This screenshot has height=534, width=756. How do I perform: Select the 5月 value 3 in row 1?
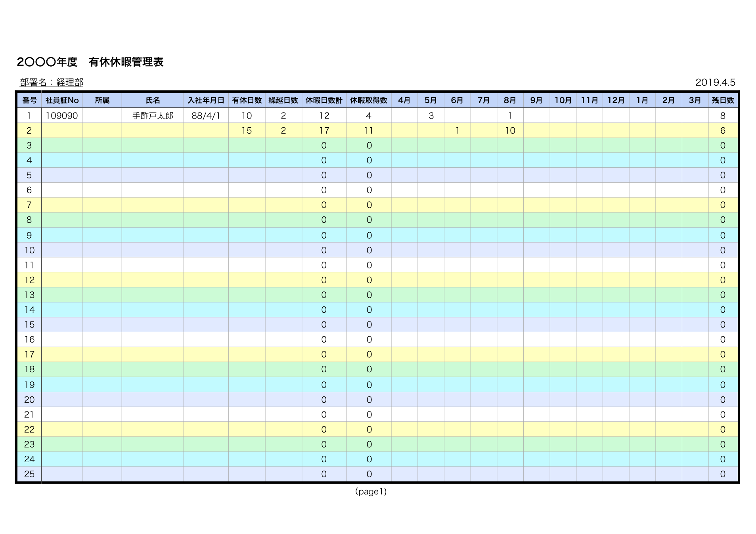click(x=431, y=116)
